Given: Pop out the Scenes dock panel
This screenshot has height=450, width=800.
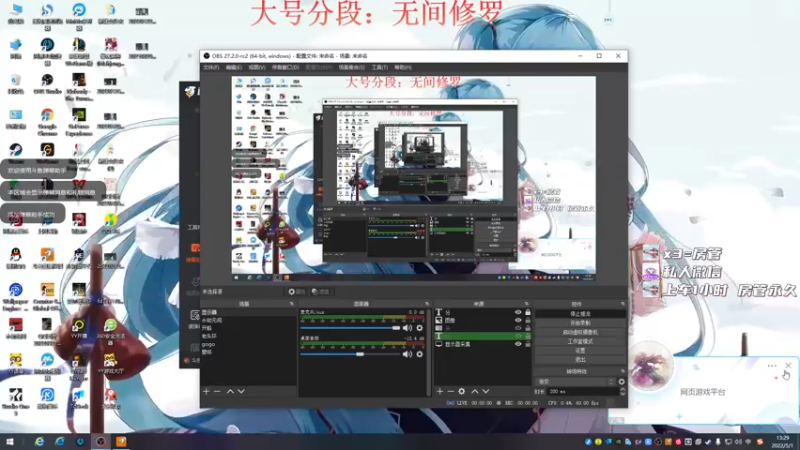Looking at the screenshot, I should (x=291, y=304).
